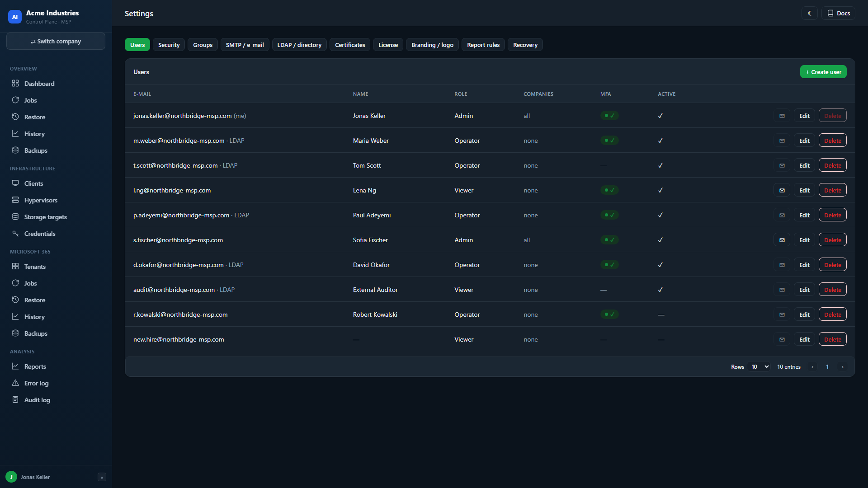
Task: Go to the next page arrow
Action: point(842,367)
